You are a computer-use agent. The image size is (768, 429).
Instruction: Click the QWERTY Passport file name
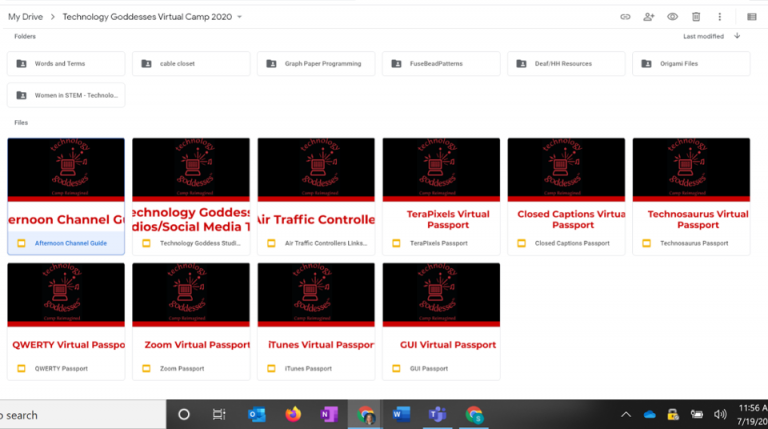tap(61, 368)
